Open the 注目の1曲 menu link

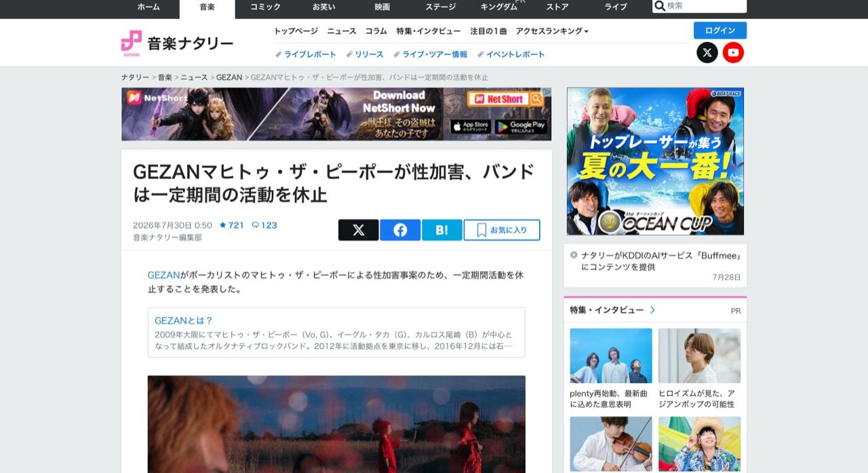pyautogui.click(x=488, y=31)
